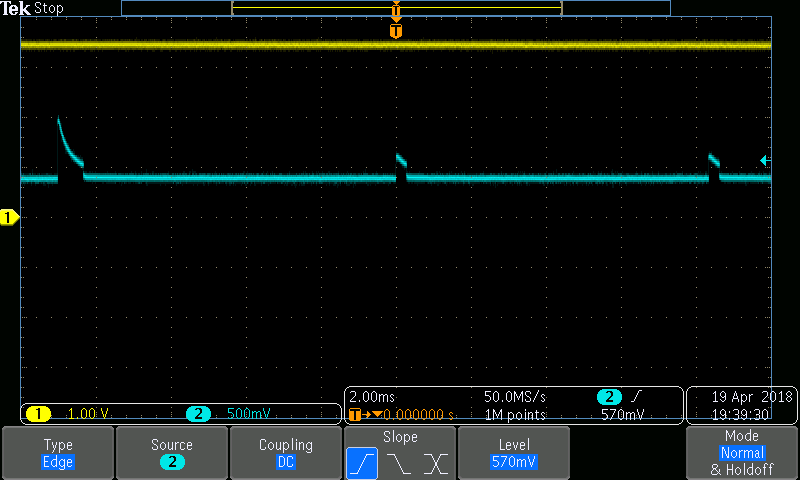The height and width of the screenshot is (480, 800).
Task: Click the Tek logo
Action: pyautogui.click(x=15, y=8)
